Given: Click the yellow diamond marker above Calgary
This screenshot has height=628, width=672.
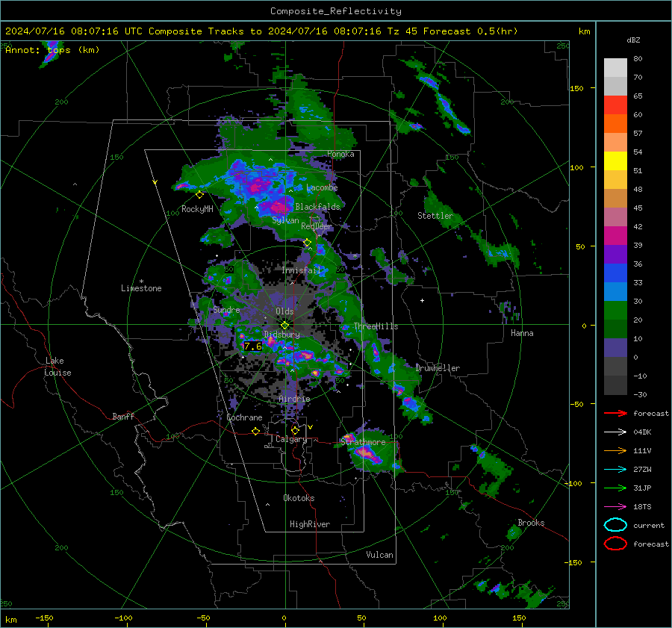Looking at the screenshot, I should pyautogui.click(x=295, y=430).
